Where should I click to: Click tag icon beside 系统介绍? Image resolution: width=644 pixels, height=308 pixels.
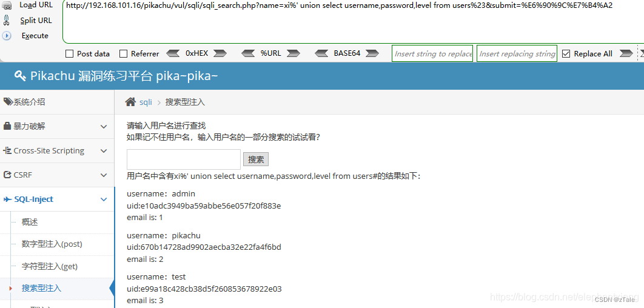pos(8,102)
